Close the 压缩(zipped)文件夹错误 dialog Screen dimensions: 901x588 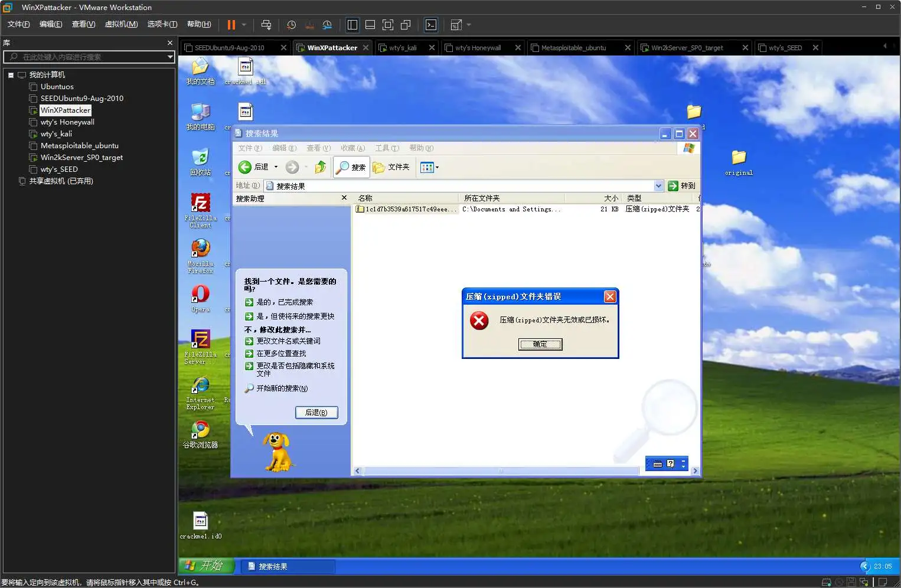610,296
